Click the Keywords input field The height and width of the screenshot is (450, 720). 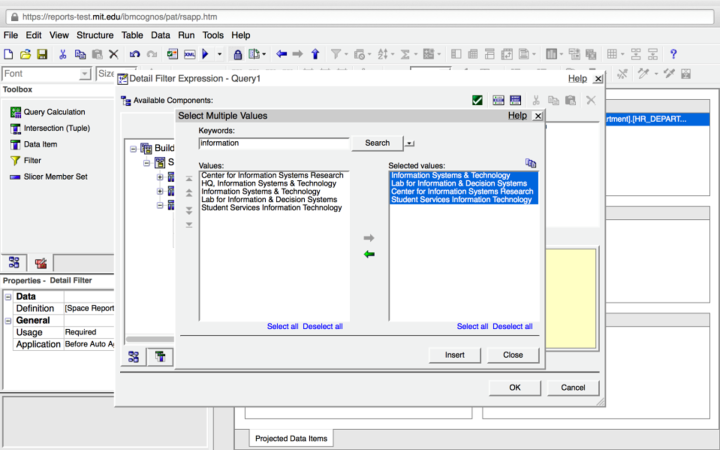tap(272, 143)
